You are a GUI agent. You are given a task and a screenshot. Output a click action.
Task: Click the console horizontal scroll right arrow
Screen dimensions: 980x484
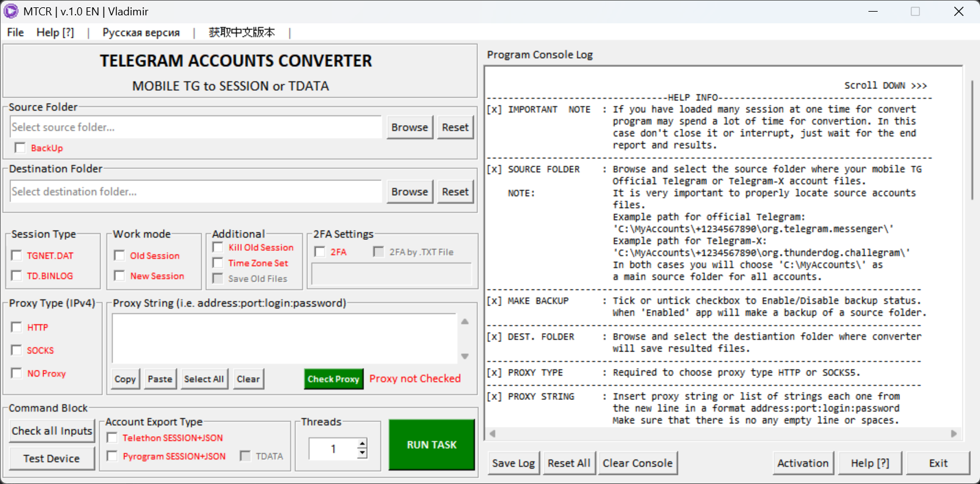[954, 434]
